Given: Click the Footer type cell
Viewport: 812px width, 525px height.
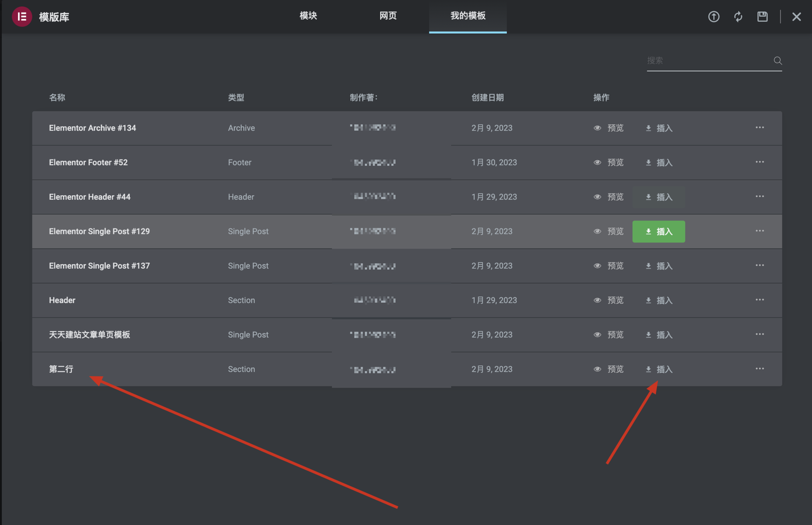Looking at the screenshot, I should click(240, 162).
